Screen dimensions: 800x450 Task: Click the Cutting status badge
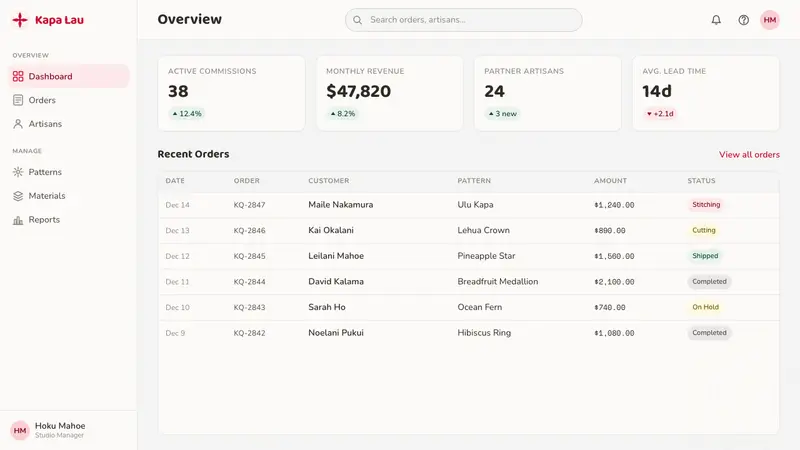(x=704, y=230)
